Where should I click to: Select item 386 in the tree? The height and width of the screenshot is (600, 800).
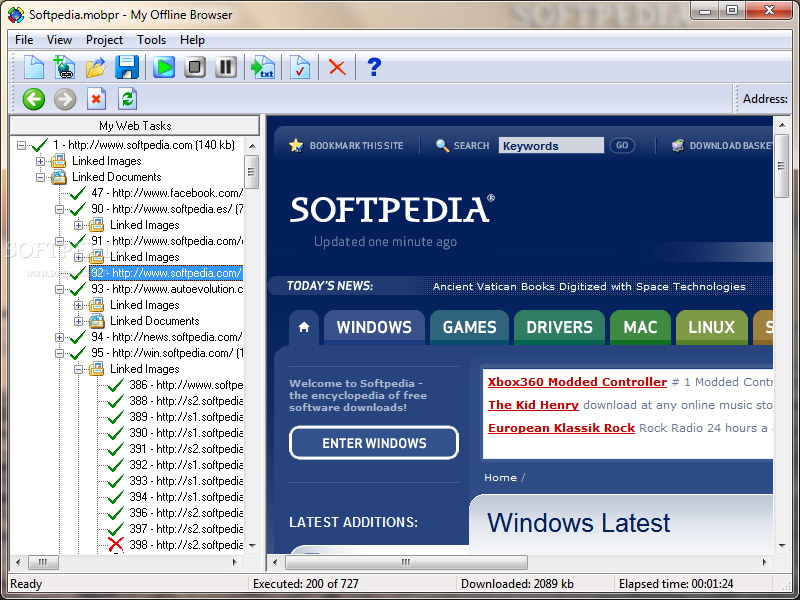[186, 385]
